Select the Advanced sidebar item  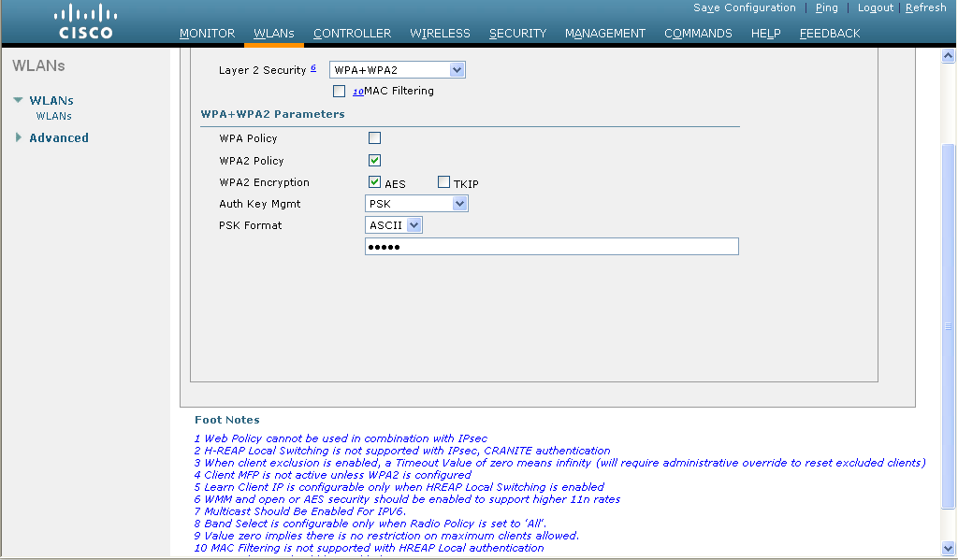[59, 138]
